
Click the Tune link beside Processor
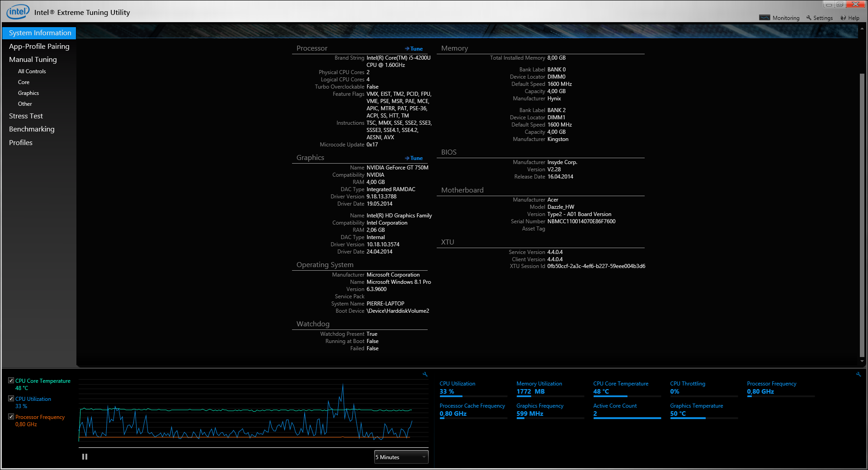[x=414, y=49]
